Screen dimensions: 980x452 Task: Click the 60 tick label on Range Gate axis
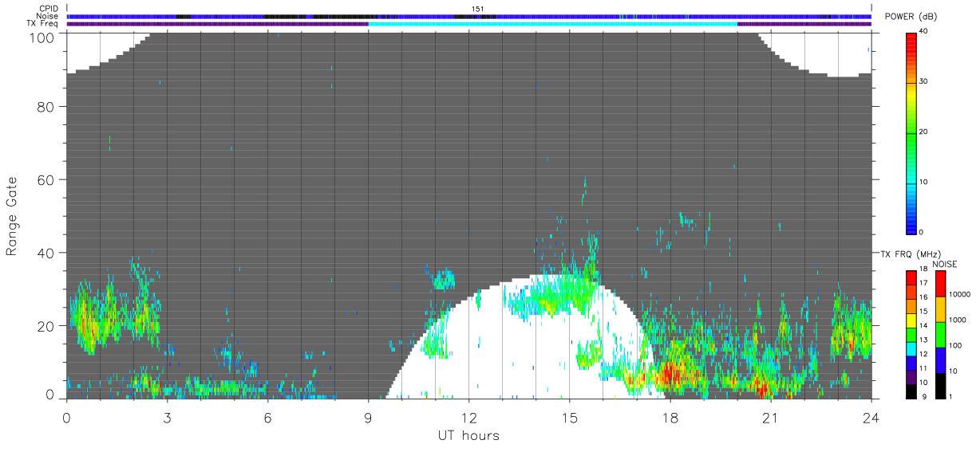coord(46,180)
